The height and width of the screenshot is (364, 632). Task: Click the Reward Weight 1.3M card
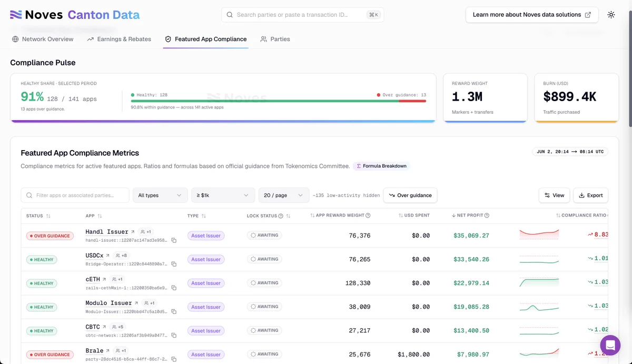pos(485,97)
